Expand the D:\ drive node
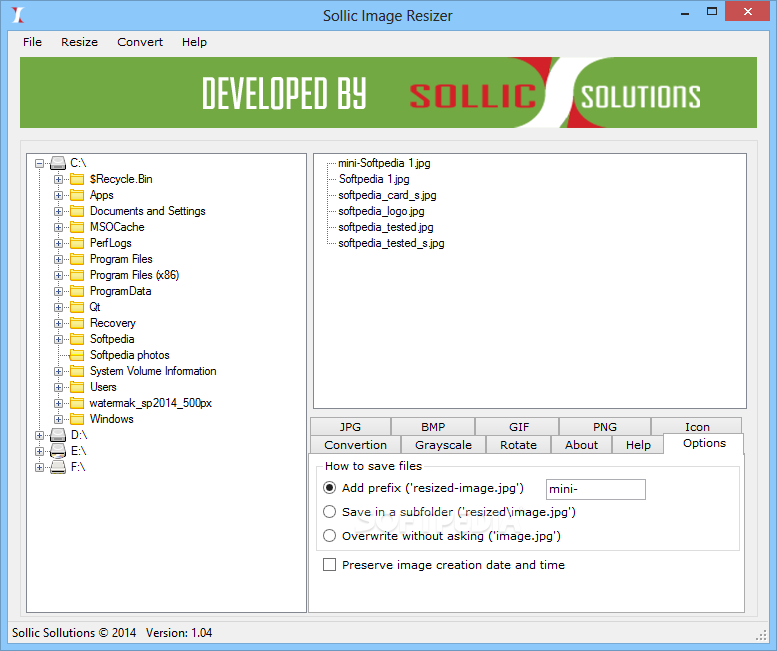The height and width of the screenshot is (651, 777). 40,435
